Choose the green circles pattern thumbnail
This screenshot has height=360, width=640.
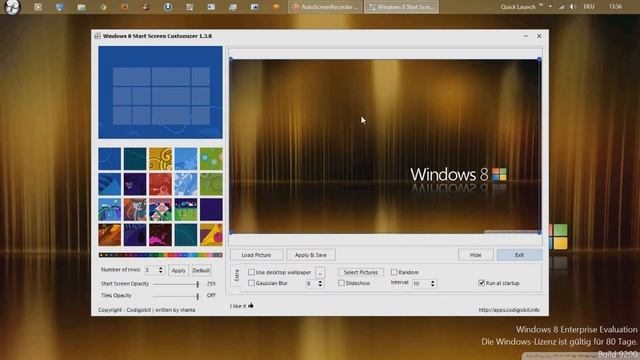pyautogui.click(x=211, y=159)
